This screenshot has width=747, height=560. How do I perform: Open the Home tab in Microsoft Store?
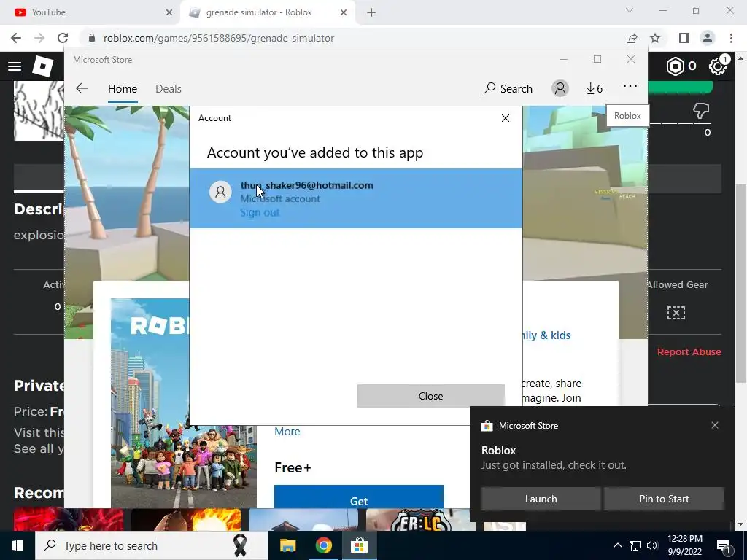123,89
